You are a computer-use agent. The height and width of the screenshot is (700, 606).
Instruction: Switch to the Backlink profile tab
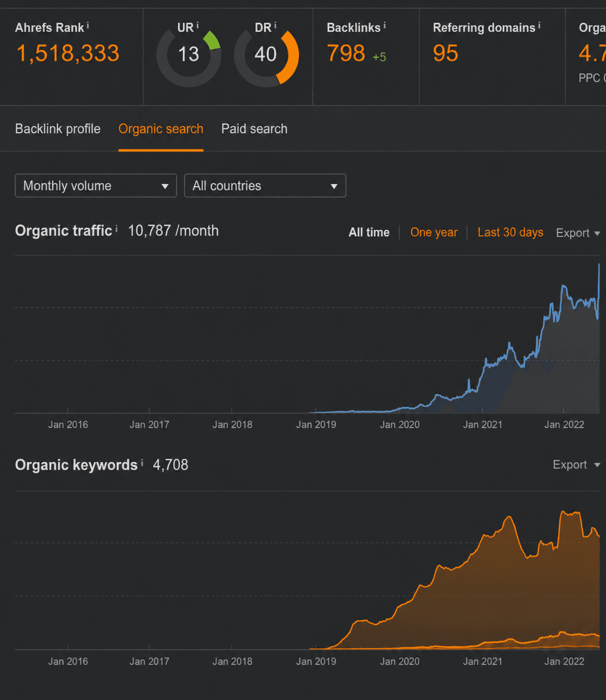[x=58, y=129]
